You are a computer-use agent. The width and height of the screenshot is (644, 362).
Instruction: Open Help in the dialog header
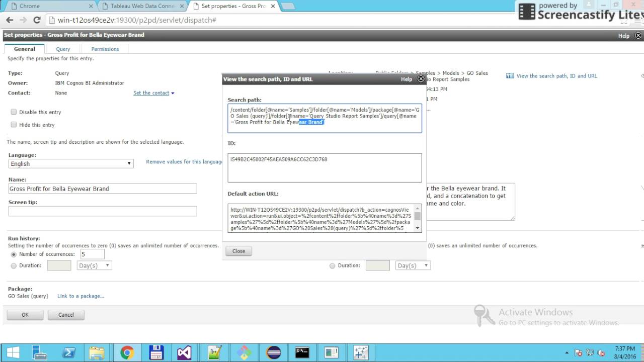pyautogui.click(x=407, y=79)
